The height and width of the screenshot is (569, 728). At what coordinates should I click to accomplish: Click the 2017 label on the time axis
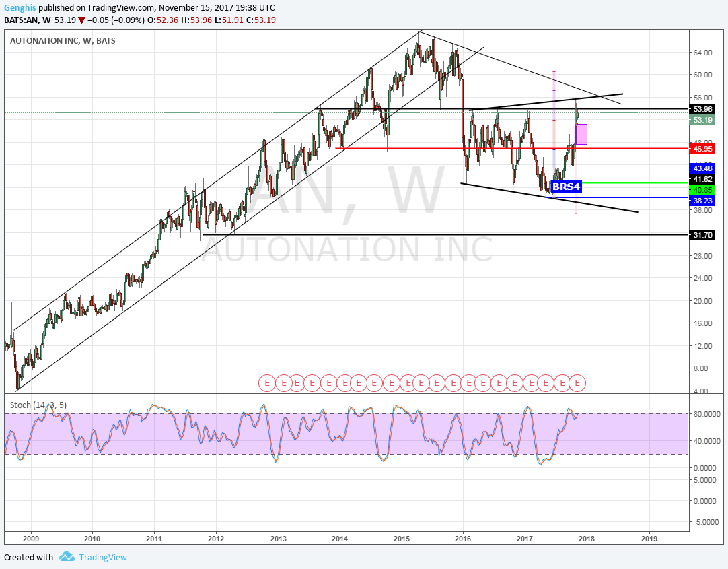click(525, 539)
